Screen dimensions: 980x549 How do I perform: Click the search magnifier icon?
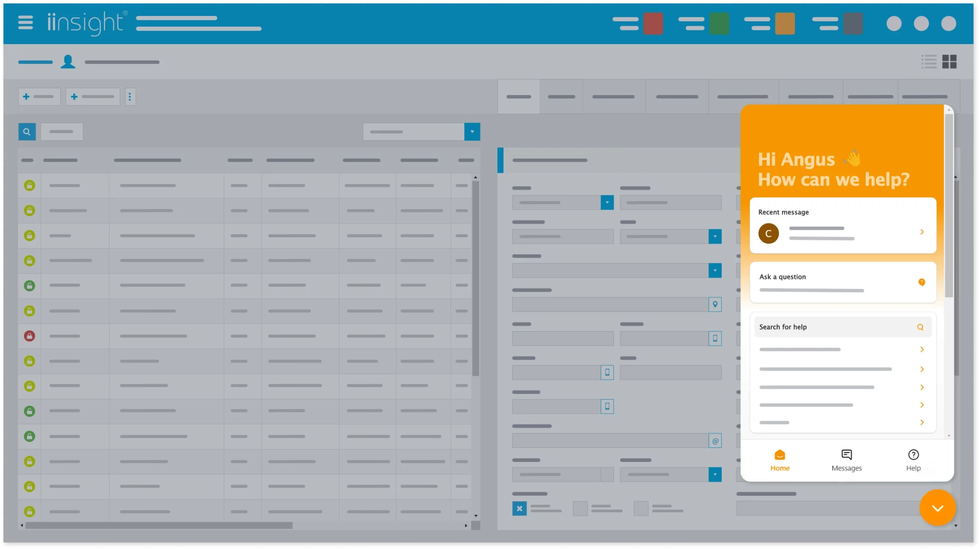(26, 131)
